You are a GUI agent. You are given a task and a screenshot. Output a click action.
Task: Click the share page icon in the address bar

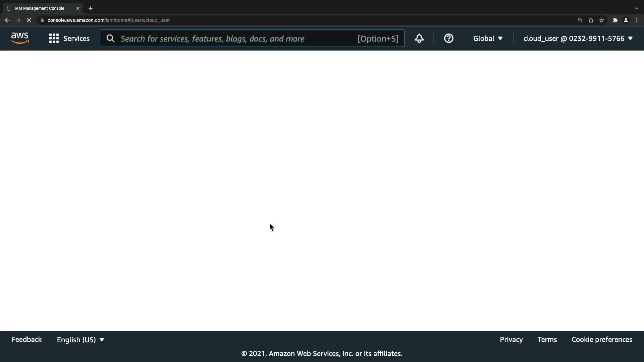click(591, 20)
